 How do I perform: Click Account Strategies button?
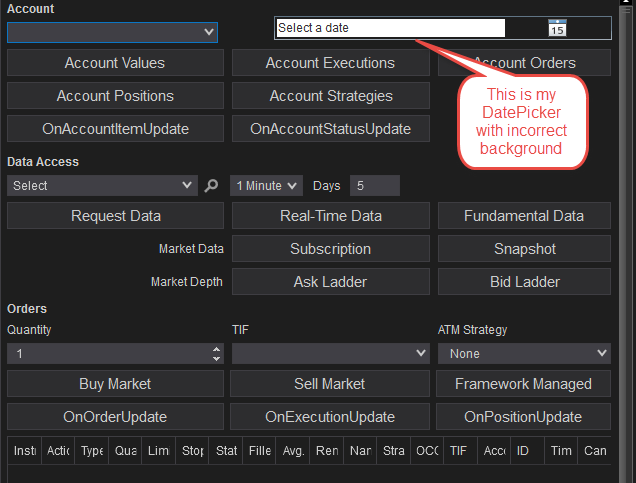[331, 96]
